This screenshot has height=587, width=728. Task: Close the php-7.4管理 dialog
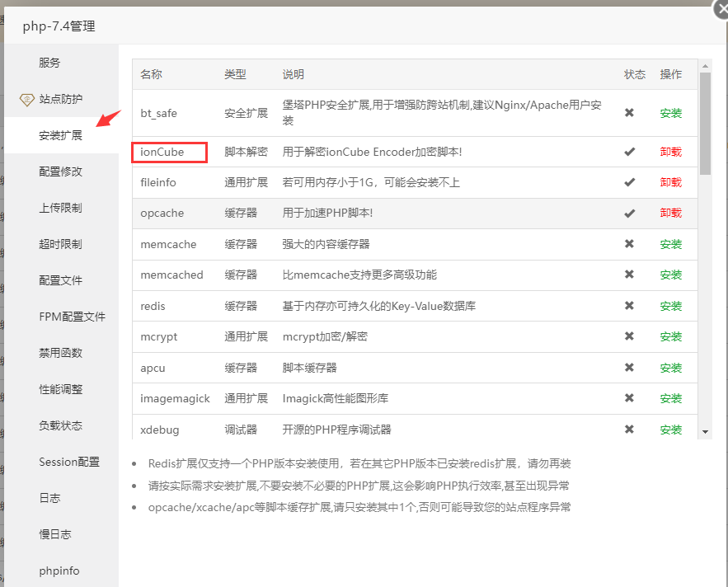pyautogui.click(x=722, y=8)
